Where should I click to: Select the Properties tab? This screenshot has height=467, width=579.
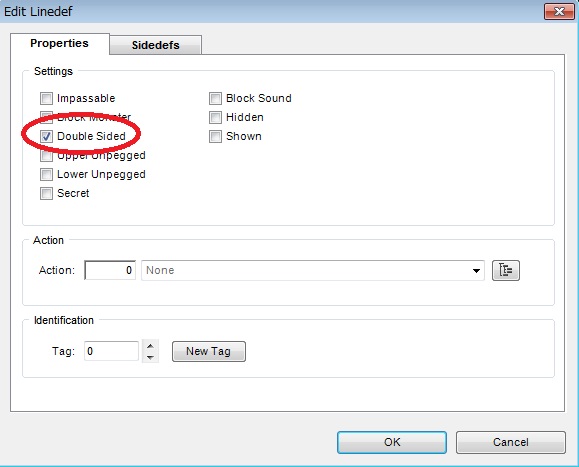pyautogui.click(x=59, y=43)
